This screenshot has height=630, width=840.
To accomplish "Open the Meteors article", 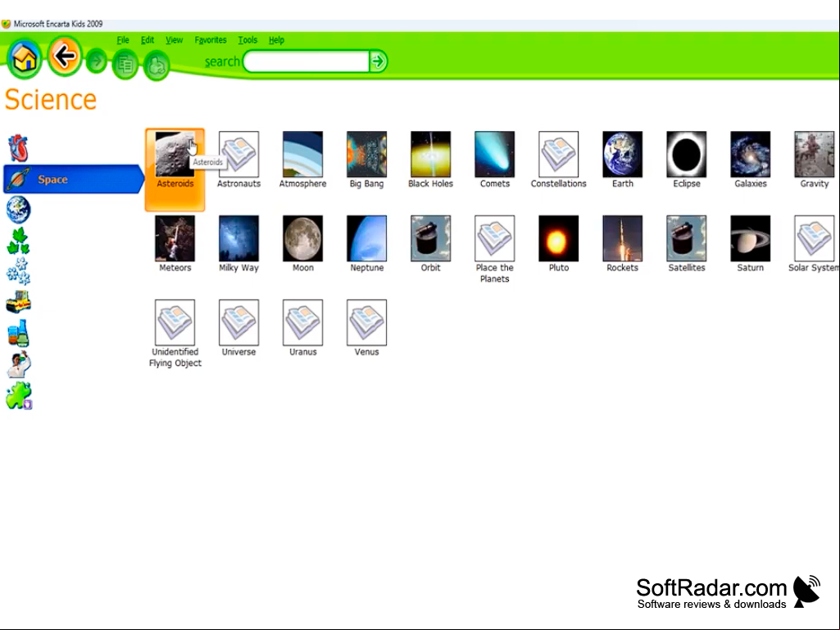I will [175, 244].
